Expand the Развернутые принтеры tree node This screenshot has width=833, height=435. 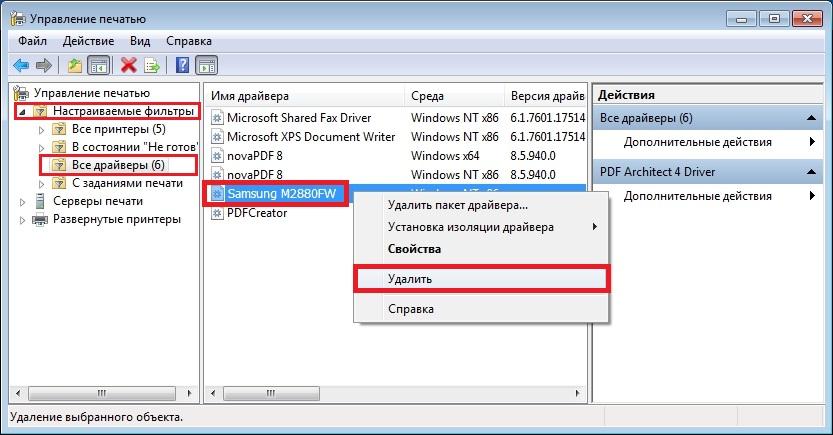point(23,219)
